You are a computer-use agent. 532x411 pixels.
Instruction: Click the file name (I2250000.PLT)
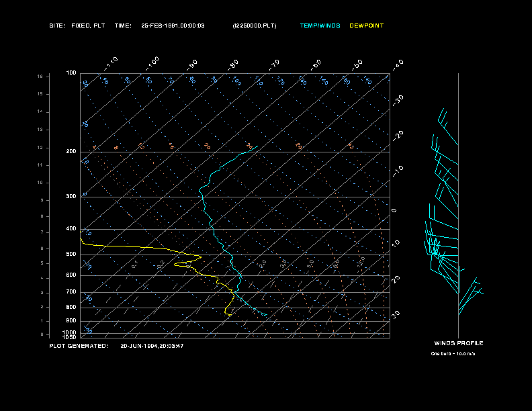tap(255, 26)
